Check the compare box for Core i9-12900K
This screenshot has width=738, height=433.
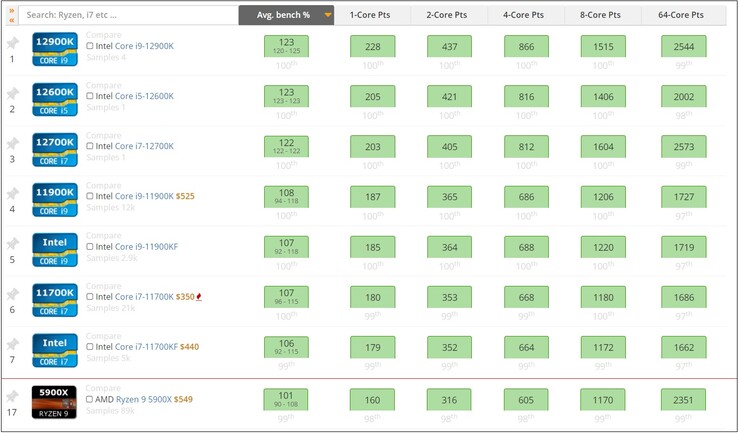pos(90,46)
